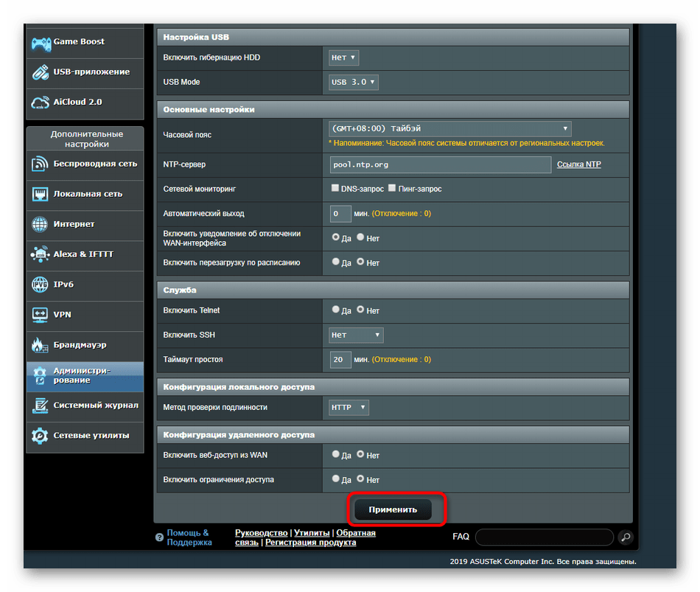Enable the DNS-запрос checkbox
This screenshot has height=592, width=700.
click(x=336, y=189)
